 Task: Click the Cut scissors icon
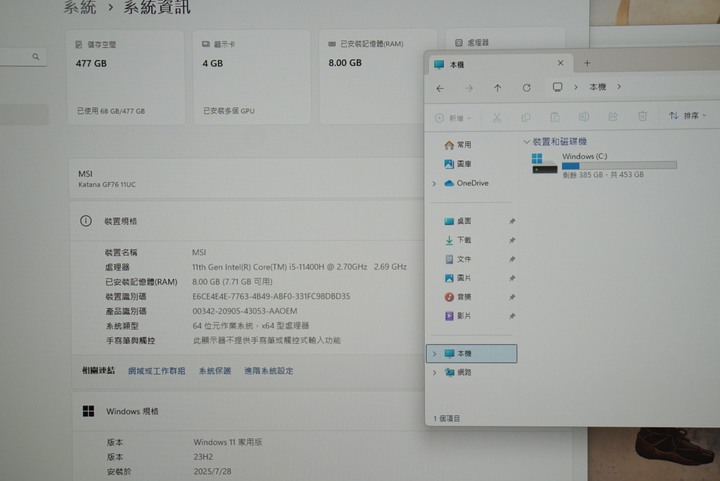(496, 117)
